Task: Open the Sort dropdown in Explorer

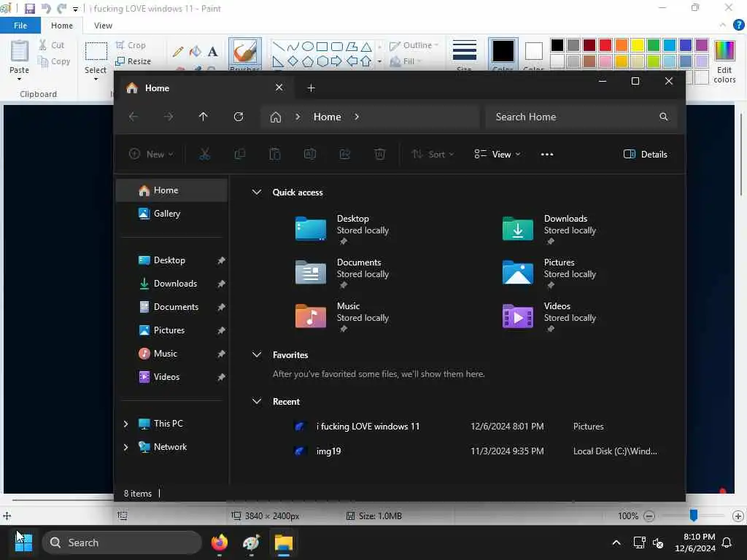Action: [433, 154]
